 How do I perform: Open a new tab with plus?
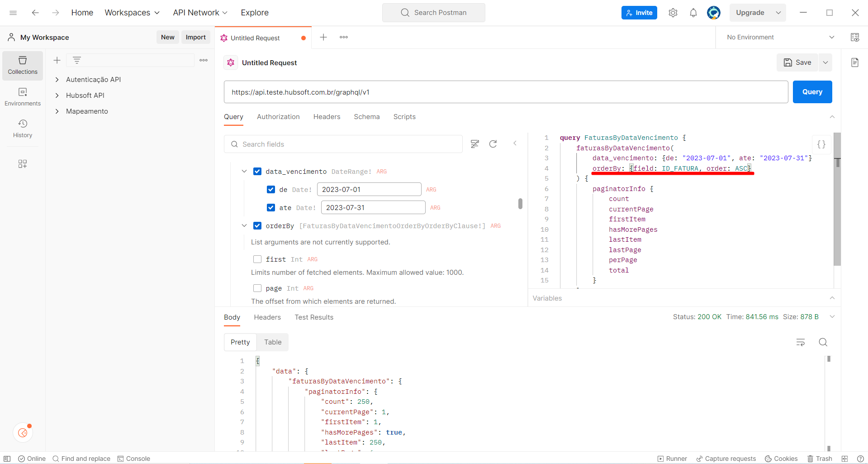(323, 37)
